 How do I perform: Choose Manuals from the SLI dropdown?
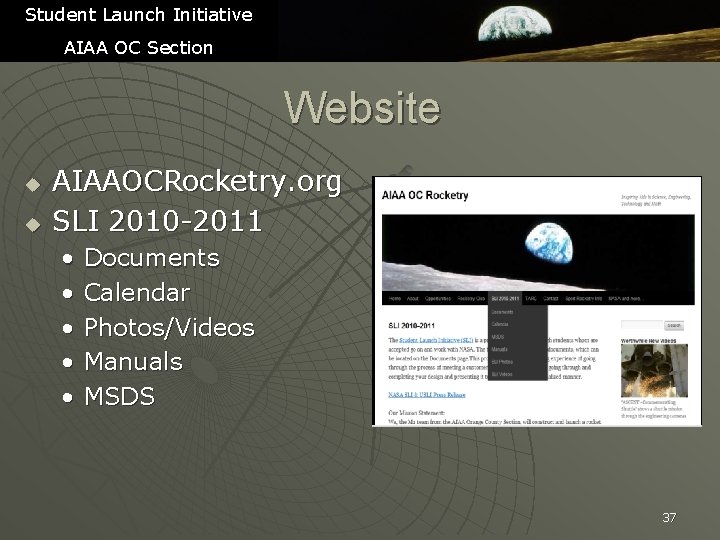click(x=500, y=349)
